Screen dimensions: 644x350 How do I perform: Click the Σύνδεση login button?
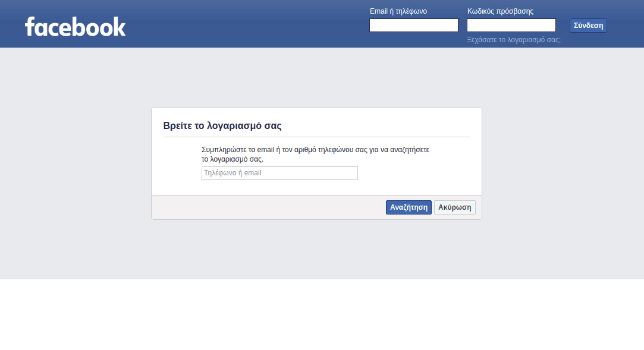tap(588, 26)
